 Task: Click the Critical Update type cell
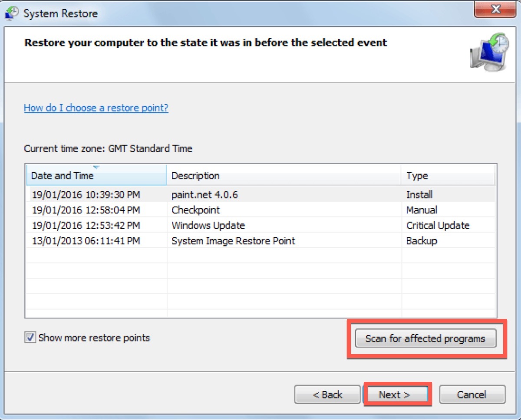438,226
